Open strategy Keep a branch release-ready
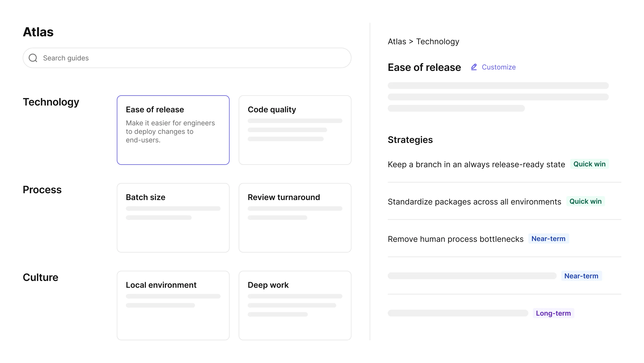The height and width of the screenshot is (363, 644). pyautogui.click(x=476, y=164)
